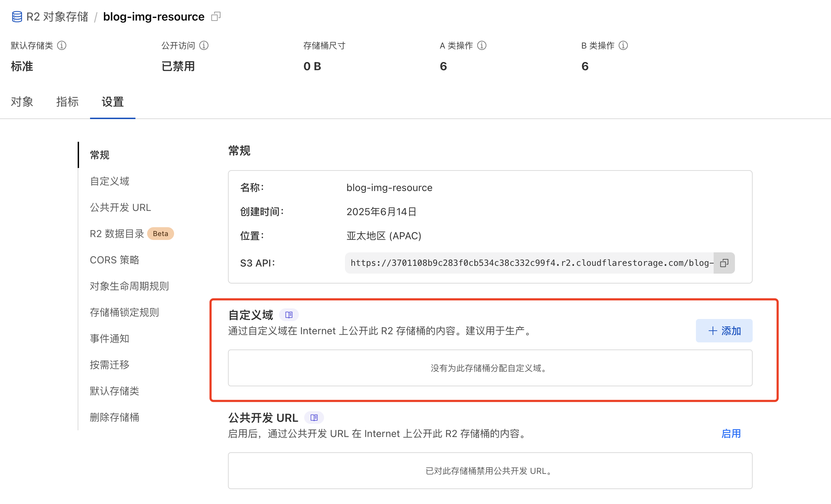This screenshot has width=831, height=504.
Task: Show info for B 类操作
Action: coord(623,45)
